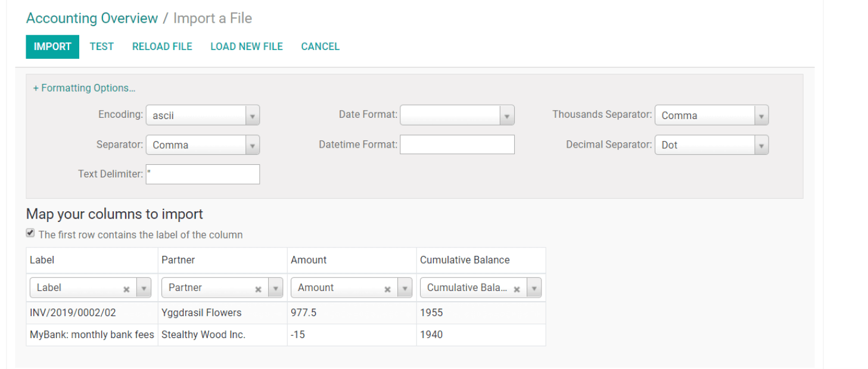This screenshot has width=868, height=369.
Task: Open the Decimal Separator dropdown set to Dot
Action: 711,145
